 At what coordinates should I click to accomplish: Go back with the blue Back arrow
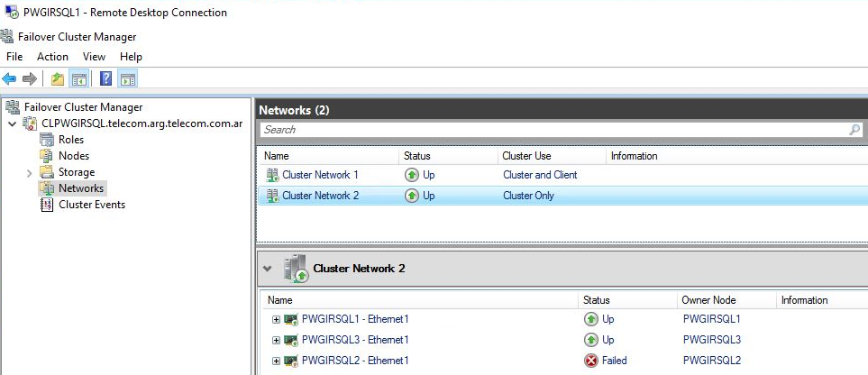point(9,79)
